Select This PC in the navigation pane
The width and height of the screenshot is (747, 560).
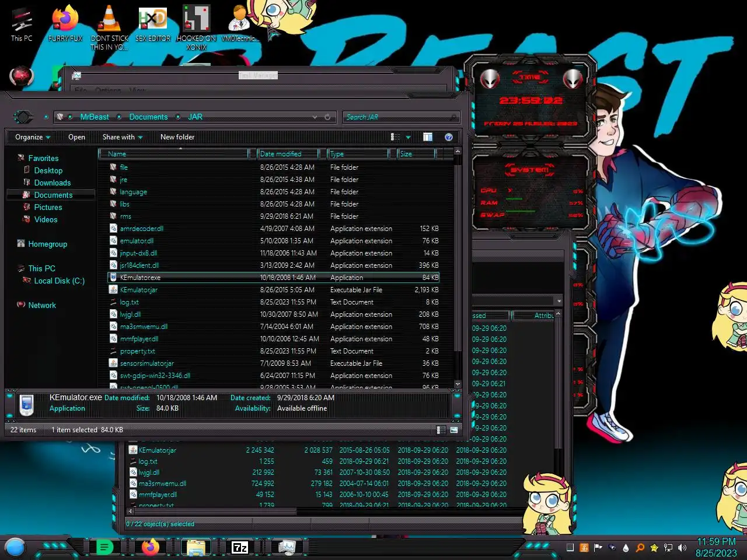41,268
